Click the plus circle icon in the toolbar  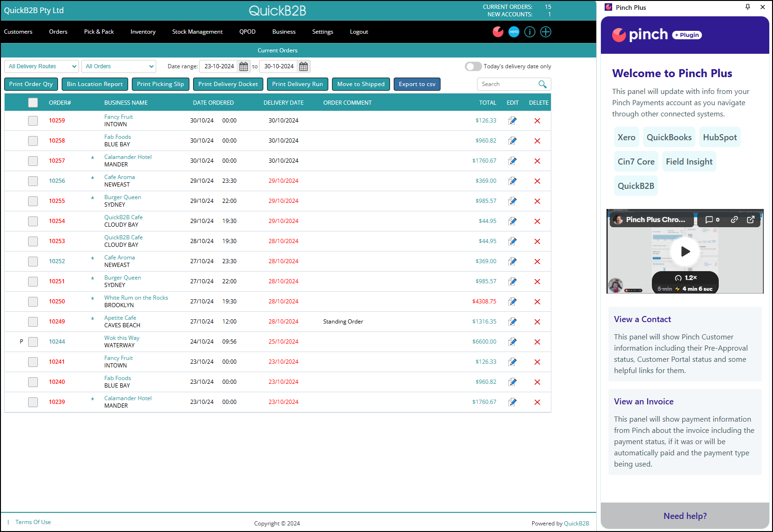pyautogui.click(x=546, y=32)
